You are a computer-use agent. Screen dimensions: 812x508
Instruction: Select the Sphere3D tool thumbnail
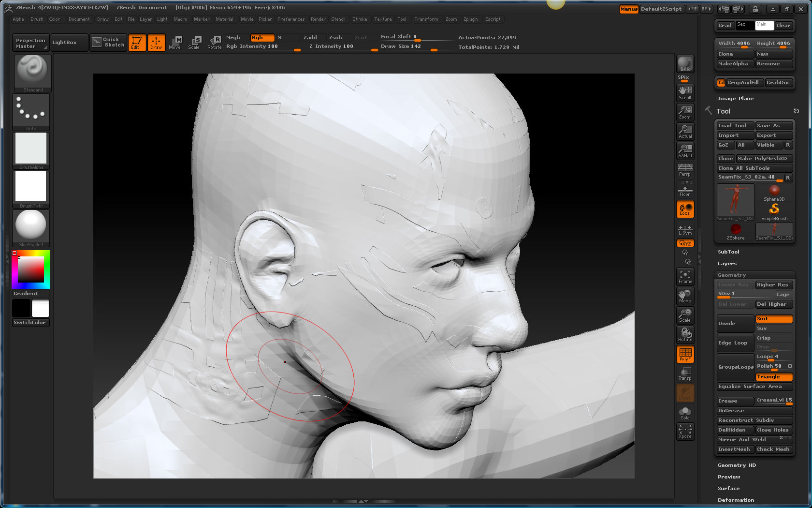(774, 192)
